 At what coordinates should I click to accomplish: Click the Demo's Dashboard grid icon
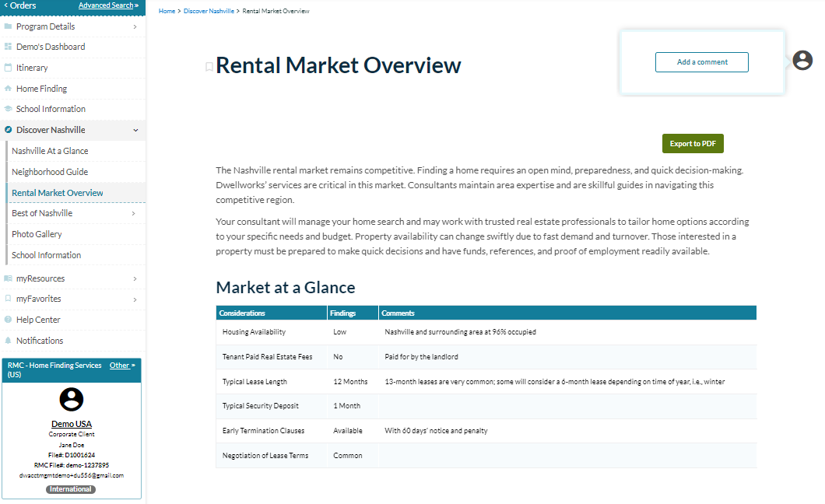8,47
